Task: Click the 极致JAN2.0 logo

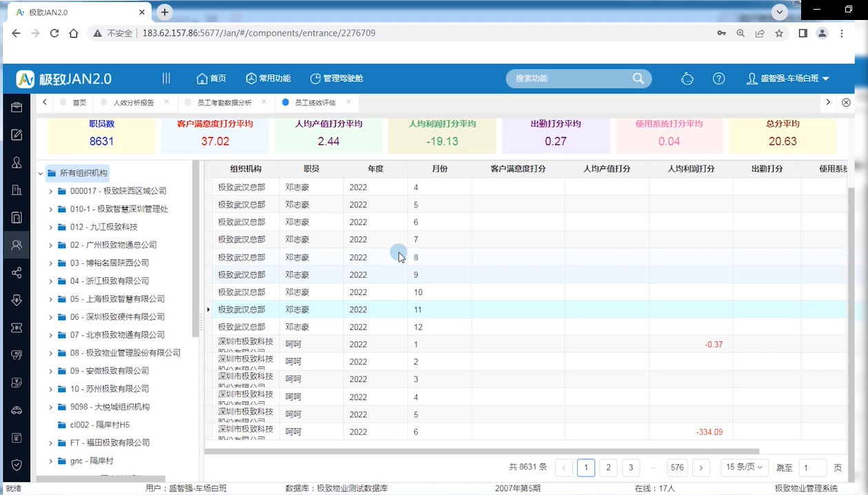Action: pos(63,79)
